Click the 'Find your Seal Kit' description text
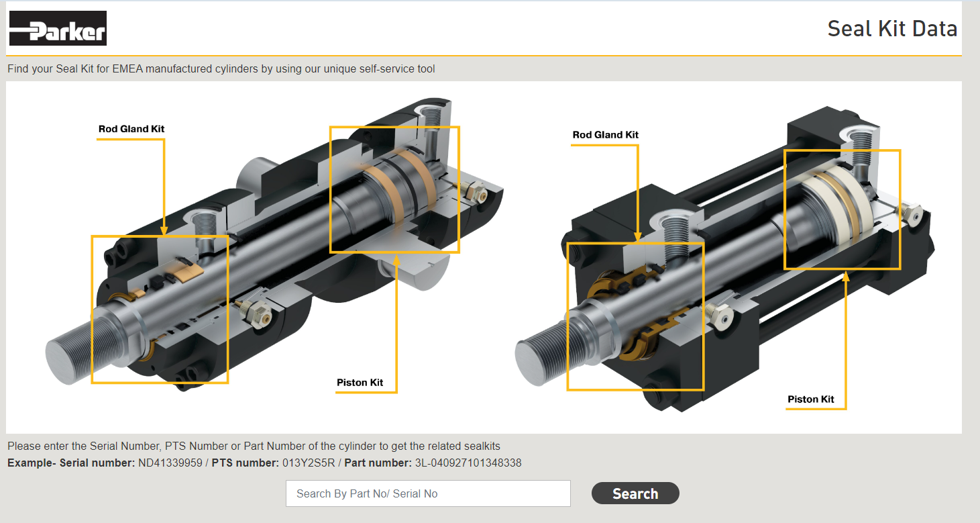The height and width of the screenshot is (523, 980). 221,69
